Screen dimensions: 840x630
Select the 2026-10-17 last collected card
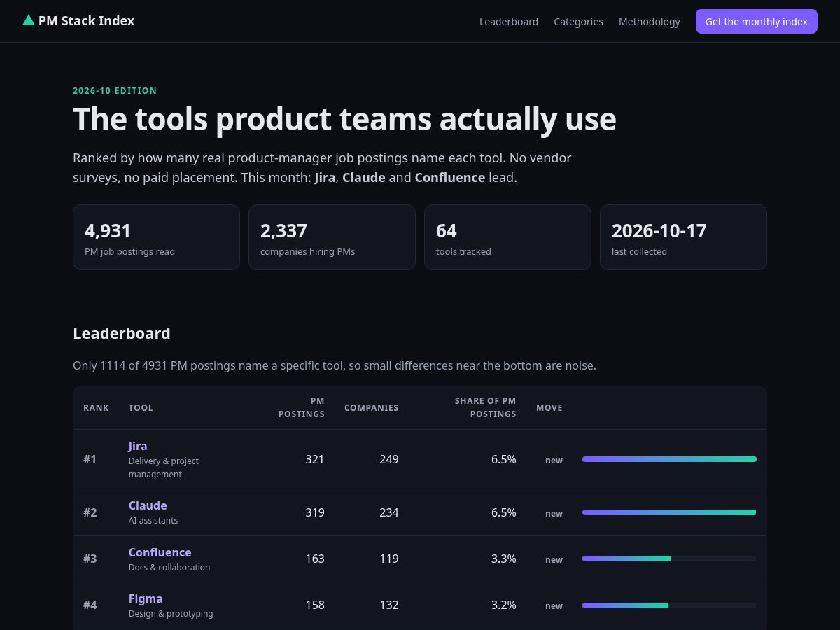(683, 237)
